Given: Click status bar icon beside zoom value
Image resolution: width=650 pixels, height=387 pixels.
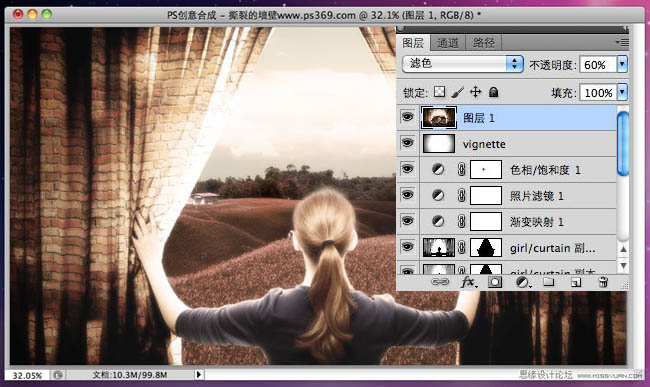Looking at the screenshot, I should point(58,375).
